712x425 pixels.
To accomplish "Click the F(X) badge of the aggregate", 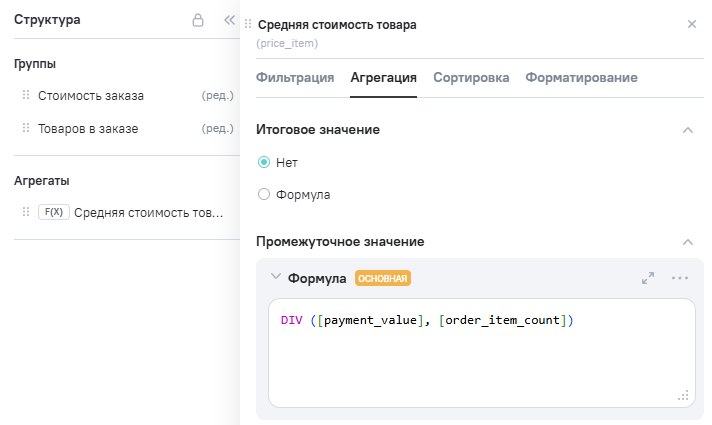I will pyautogui.click(x=53, y=213).
